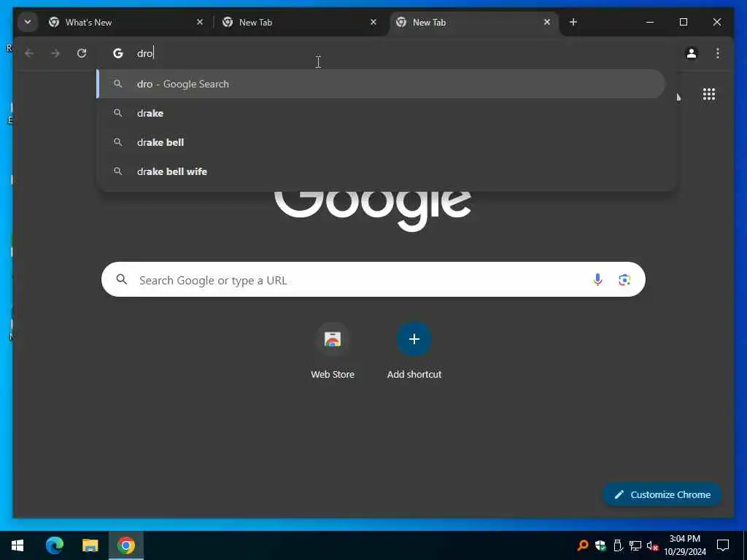Click the Add shortcut button
Viewport: 747px width, 560px height.
tap(414, 351)
